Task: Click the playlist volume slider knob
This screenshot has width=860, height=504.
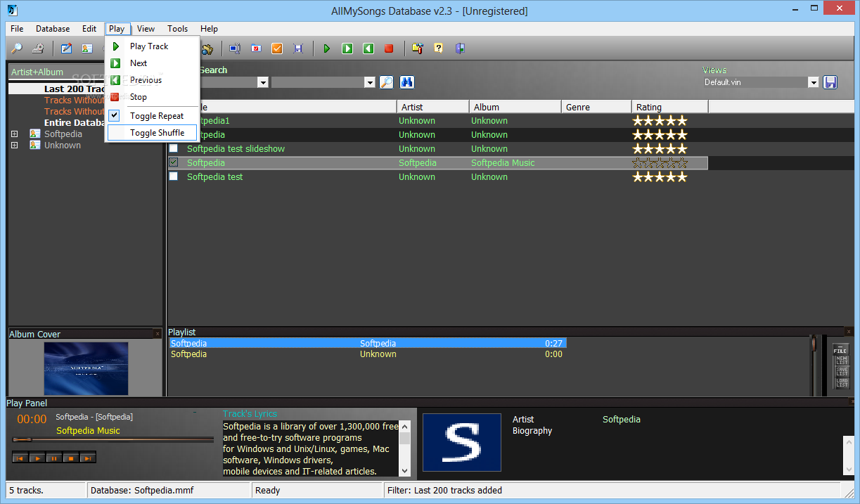Action: [x=814, y=344]
